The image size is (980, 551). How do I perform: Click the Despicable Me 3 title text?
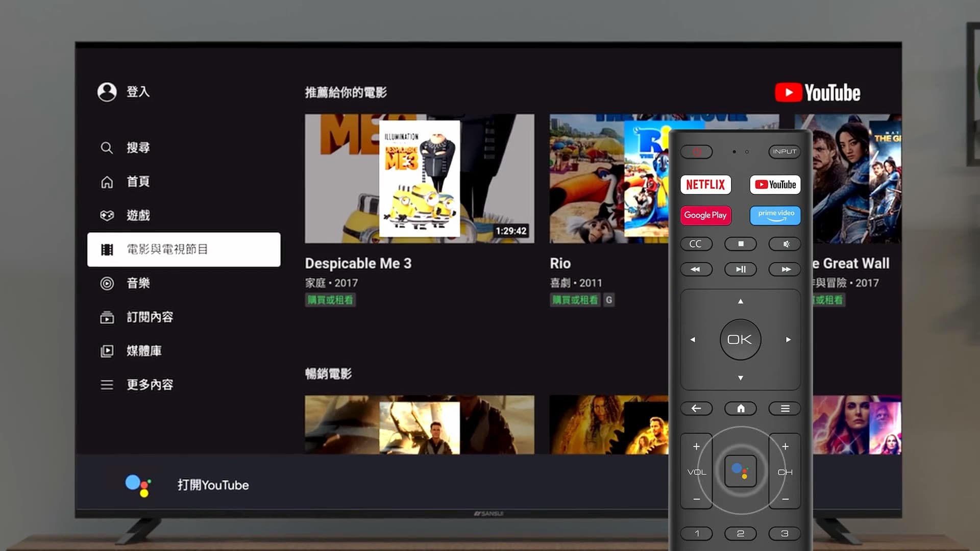pos(358,263)
